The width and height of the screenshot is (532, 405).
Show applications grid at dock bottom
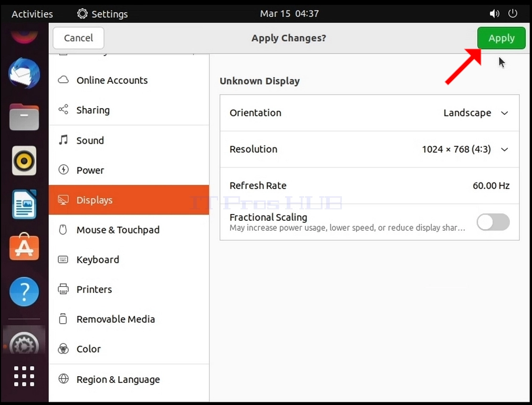(x=24, y=376)
